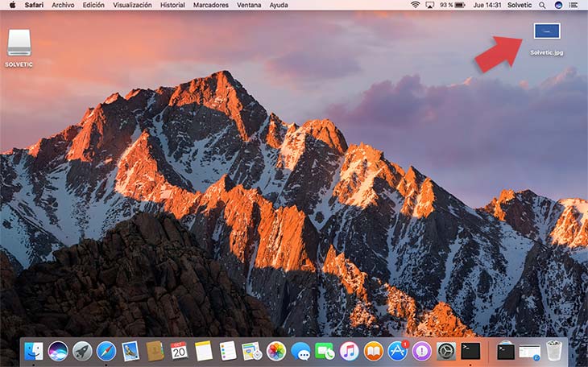This screenshot has width=588, height=367.
Task: Open Spotlight search magnifier icon
Action: pos(542,5)
